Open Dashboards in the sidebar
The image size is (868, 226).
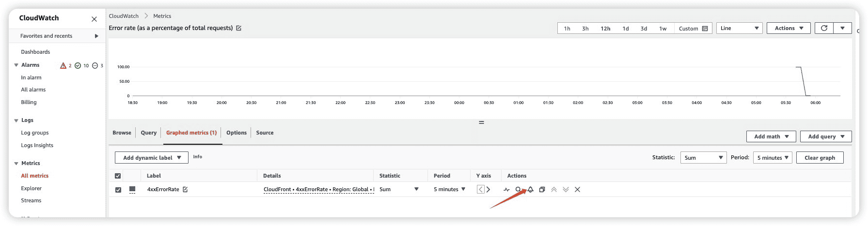pyautogui.click(x=35, y=52)
